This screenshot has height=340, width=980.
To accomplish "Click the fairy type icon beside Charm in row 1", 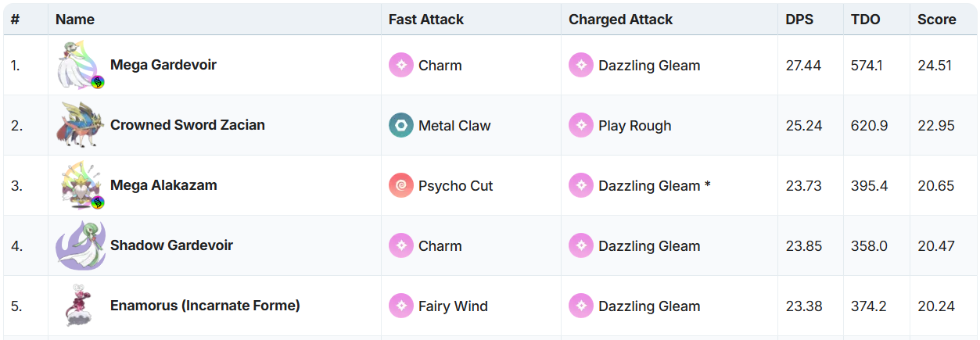I will [x=401, y=66].
